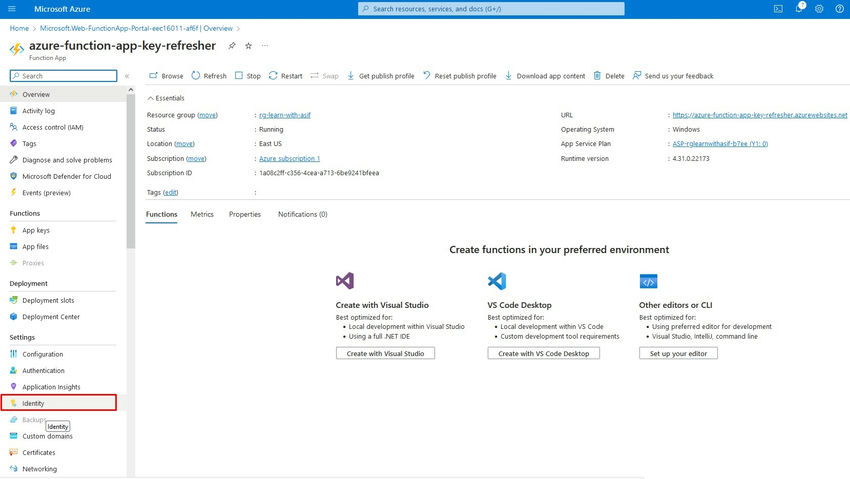
Task: Open the Azure subscription 1 link
Action: (x=289, y=158)
